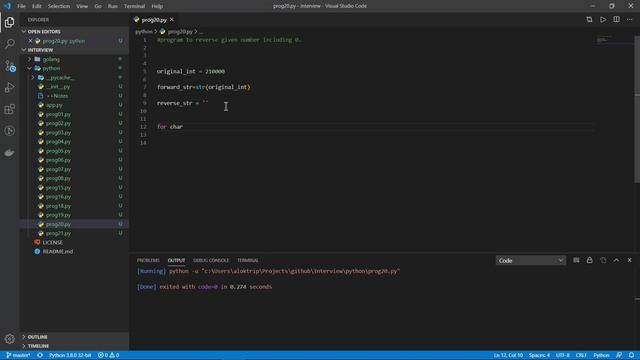Click the feedback icon in status bar

coord(619,356)
